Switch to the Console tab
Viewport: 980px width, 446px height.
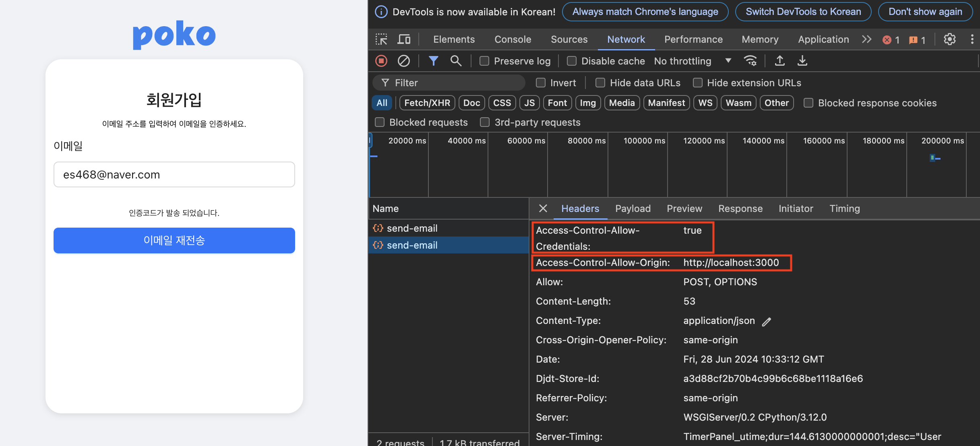point(513,39)
